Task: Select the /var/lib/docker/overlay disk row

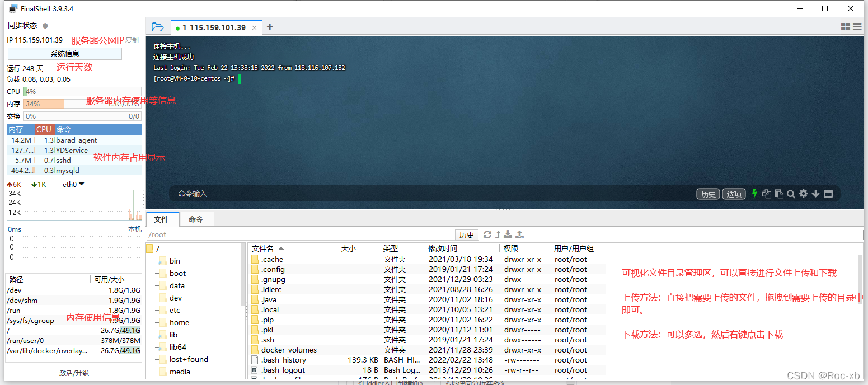Action: coord(73,351)
